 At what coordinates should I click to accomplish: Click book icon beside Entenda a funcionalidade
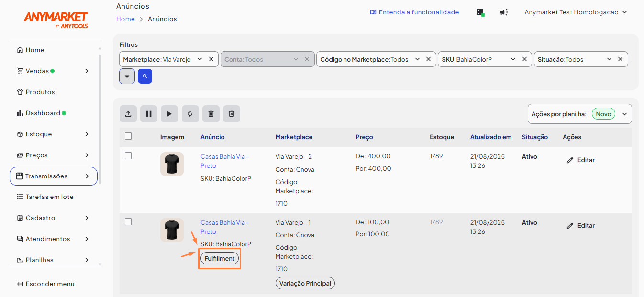point(373,12)
